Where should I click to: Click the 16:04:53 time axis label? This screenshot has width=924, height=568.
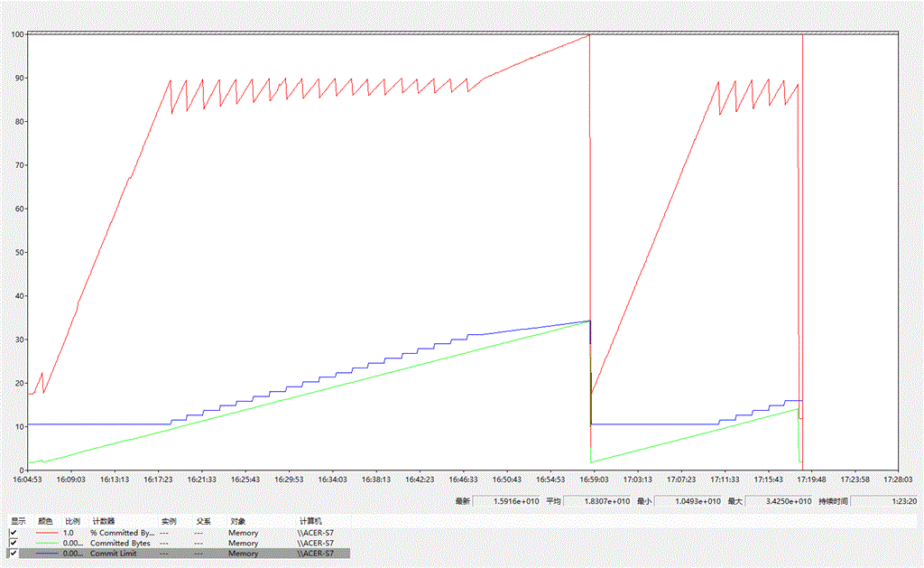point(27,480)
